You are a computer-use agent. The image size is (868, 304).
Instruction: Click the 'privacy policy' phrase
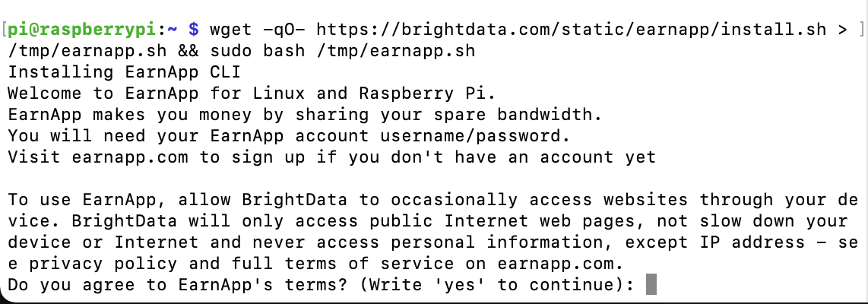coord(103,264)
